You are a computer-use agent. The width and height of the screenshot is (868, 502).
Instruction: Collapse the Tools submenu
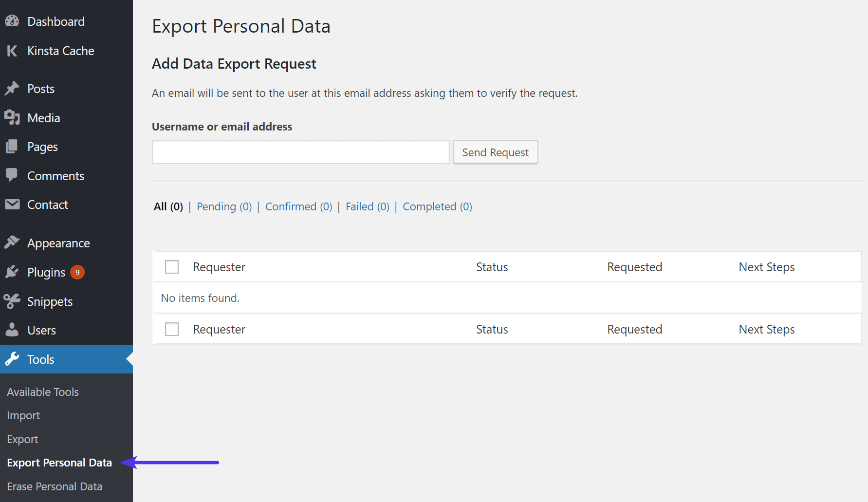coord(40,359)
